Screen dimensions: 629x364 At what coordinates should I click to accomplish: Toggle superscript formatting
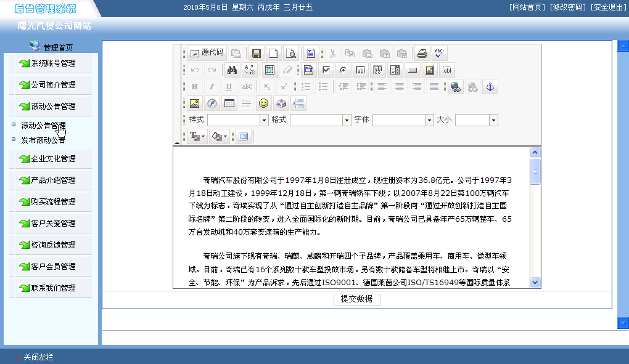tap(284, 87)
